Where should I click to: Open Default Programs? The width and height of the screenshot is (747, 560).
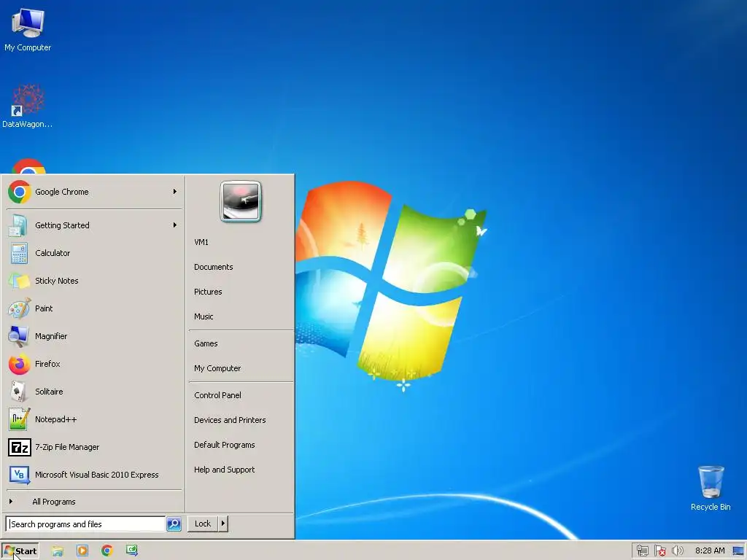224,445
